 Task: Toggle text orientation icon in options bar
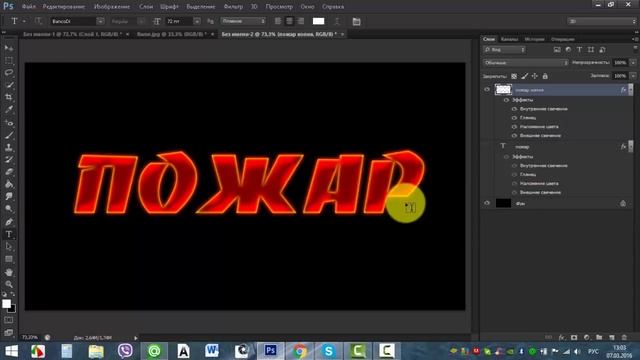tap(38, 21)
